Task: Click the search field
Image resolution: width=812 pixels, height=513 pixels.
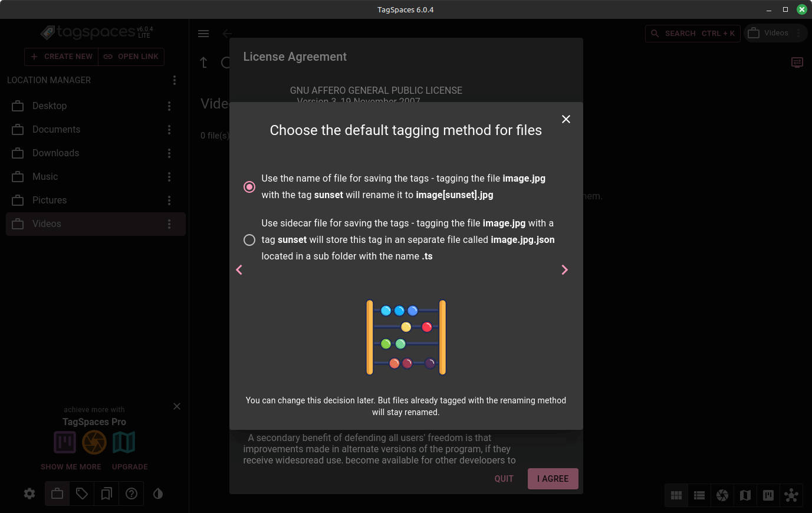Action: [693, 34]
